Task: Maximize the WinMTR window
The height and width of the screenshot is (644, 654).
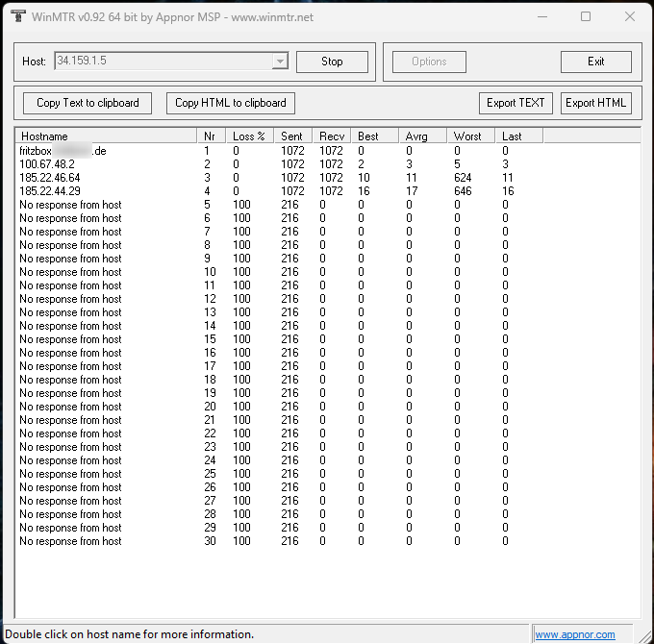Action: (586, 16)
